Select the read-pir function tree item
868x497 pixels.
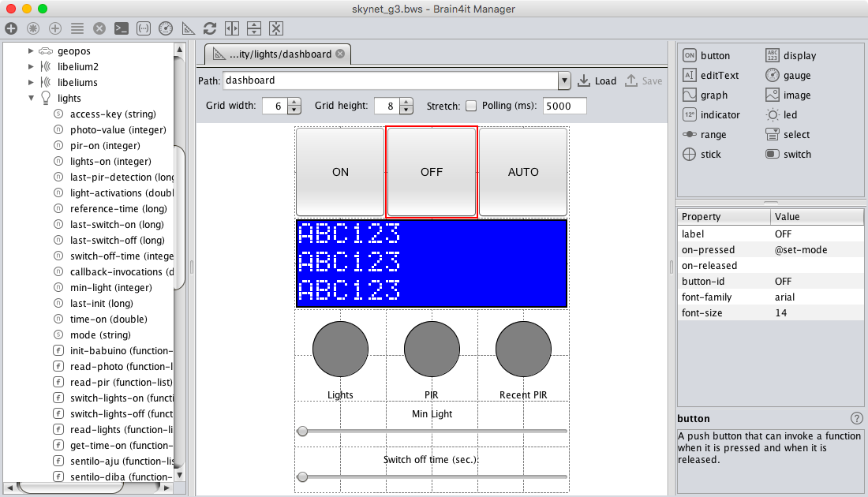[112, 383]
